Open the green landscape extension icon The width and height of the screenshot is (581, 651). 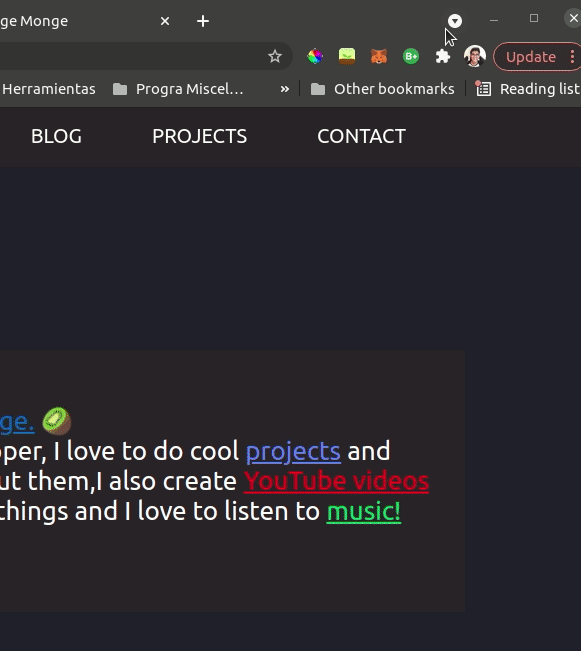[x=347, y=56]
